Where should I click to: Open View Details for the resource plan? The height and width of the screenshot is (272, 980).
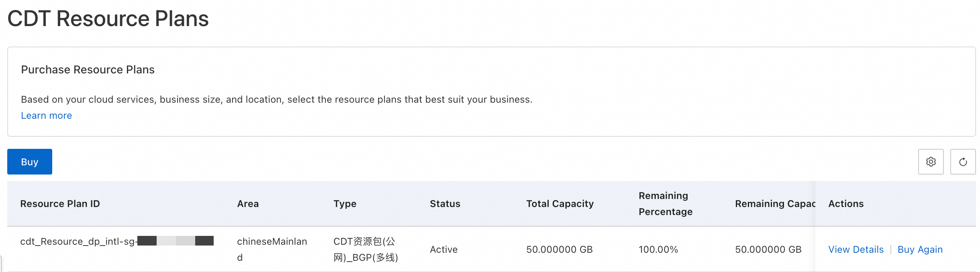[856, 250]
